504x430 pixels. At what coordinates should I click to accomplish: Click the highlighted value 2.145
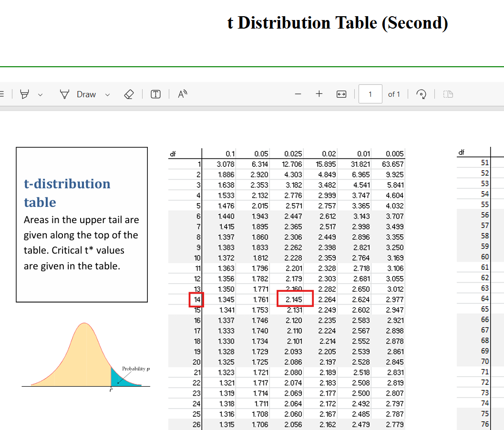(x=295, y=299)
